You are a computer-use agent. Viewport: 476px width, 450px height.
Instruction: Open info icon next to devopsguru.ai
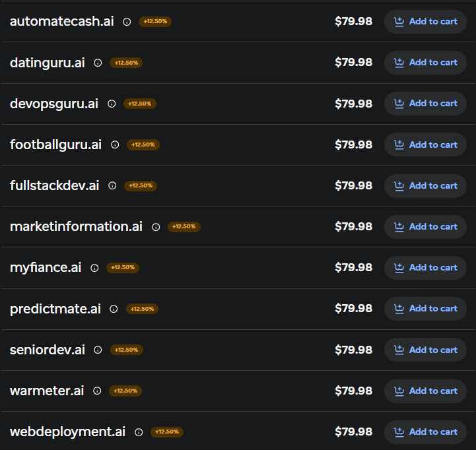click(112, 104)
